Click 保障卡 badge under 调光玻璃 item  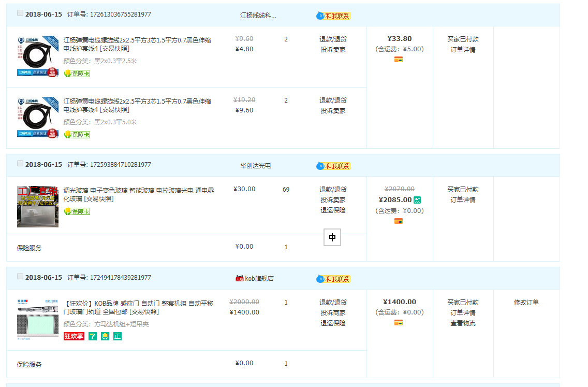(77, 211)
